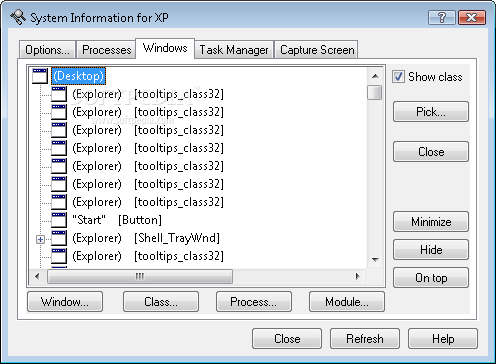This screenshot has width=496, height=364.
Task: Click the vertical scrollbar thumb
Action: pyautogui.click(x=375, y=92)
